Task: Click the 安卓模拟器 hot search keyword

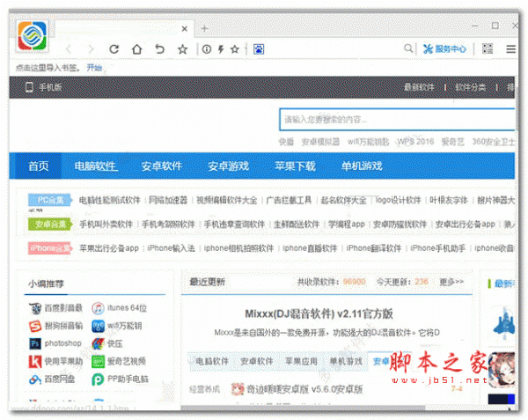Action: [x=320, y=142]
